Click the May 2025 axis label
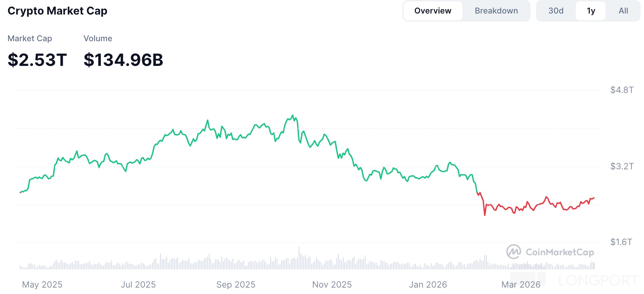This screenshot has height=294, width=644. pos(42,285)
